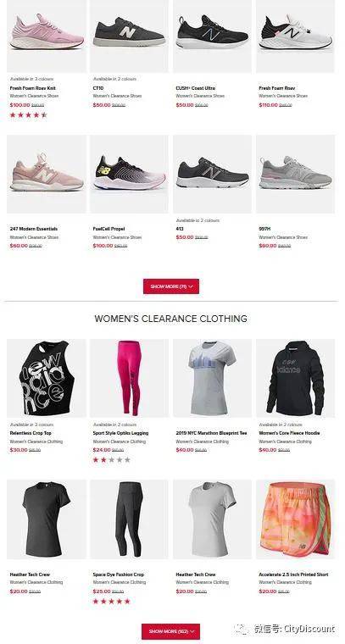This screenshot has width=345, height=644.
Task: View the Women's Core Fleece Hoodie image
Action: click(296, 378)
